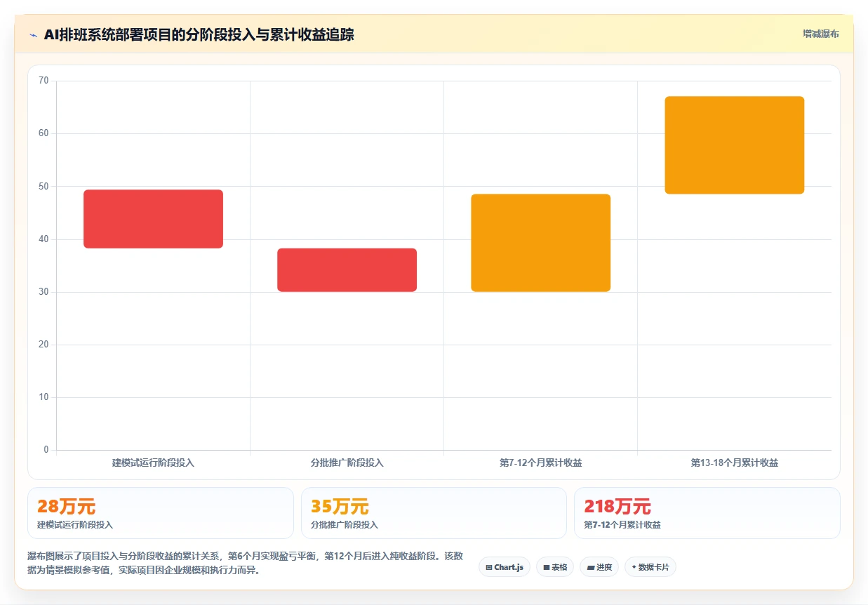
Task: Click the red 分批推广阶段投入 bar
Action: coord(347,270)
